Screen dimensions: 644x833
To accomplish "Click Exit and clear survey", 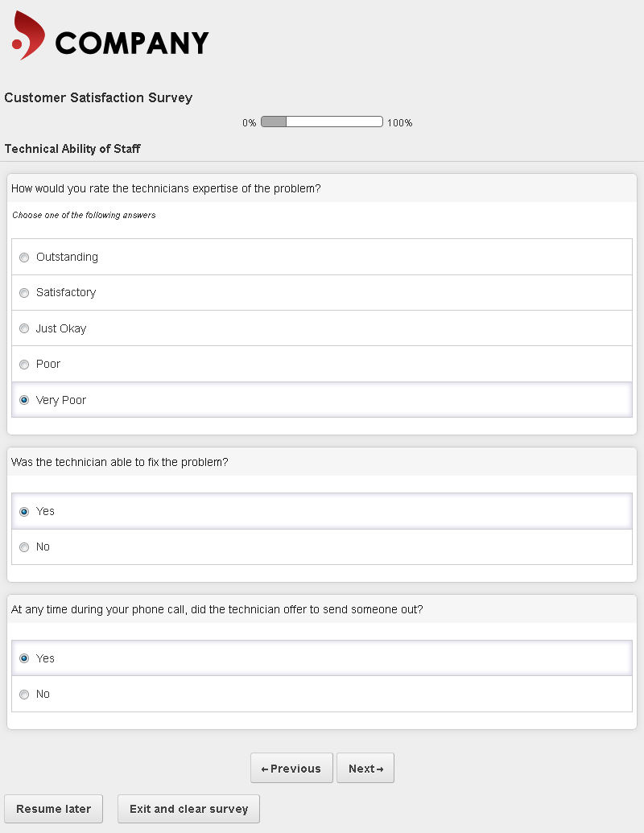I will [x=188, y=809].
